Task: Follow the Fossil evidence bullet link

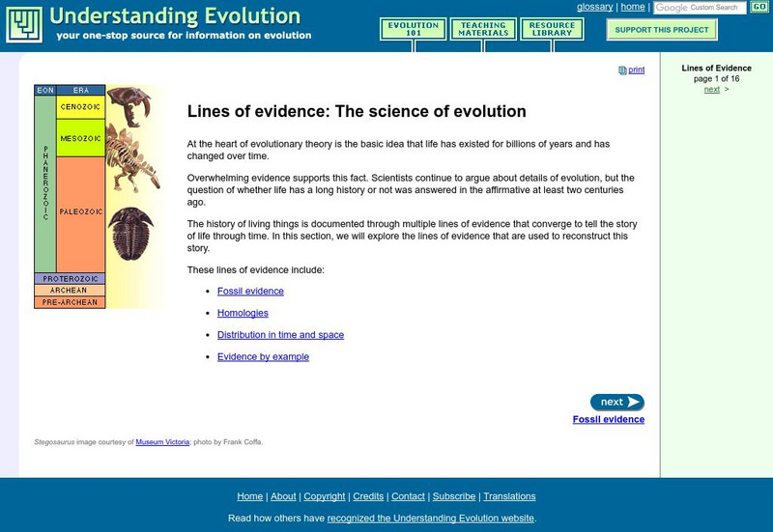Action: pyautogui.click(x=250, y=291)
